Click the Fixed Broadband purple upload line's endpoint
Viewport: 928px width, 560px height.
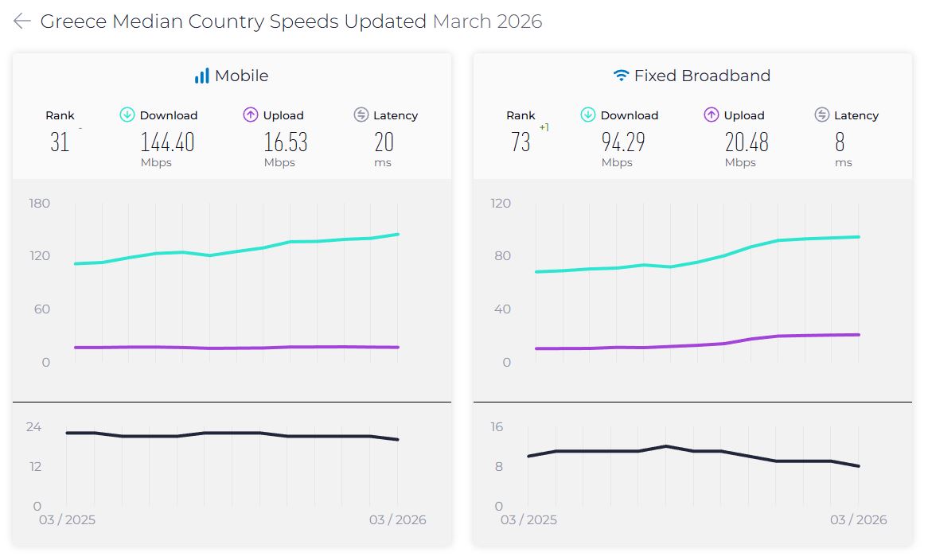[858, 335]
